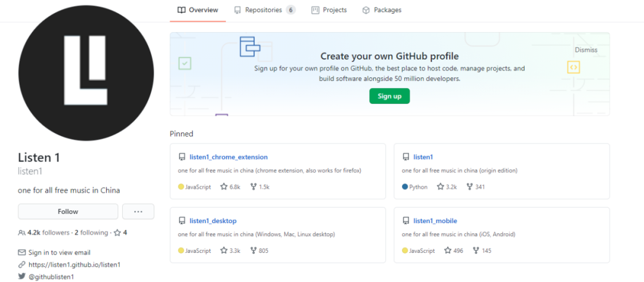The width and height of the screenshot is (644, 282).
Task: Open the Projects tab
Action: click(329, 10)
